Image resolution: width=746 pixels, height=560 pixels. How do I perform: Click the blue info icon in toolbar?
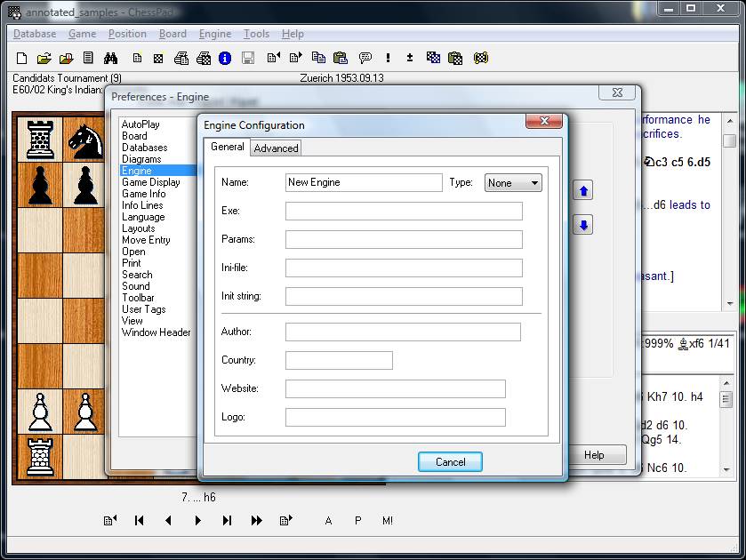point(225,59)
